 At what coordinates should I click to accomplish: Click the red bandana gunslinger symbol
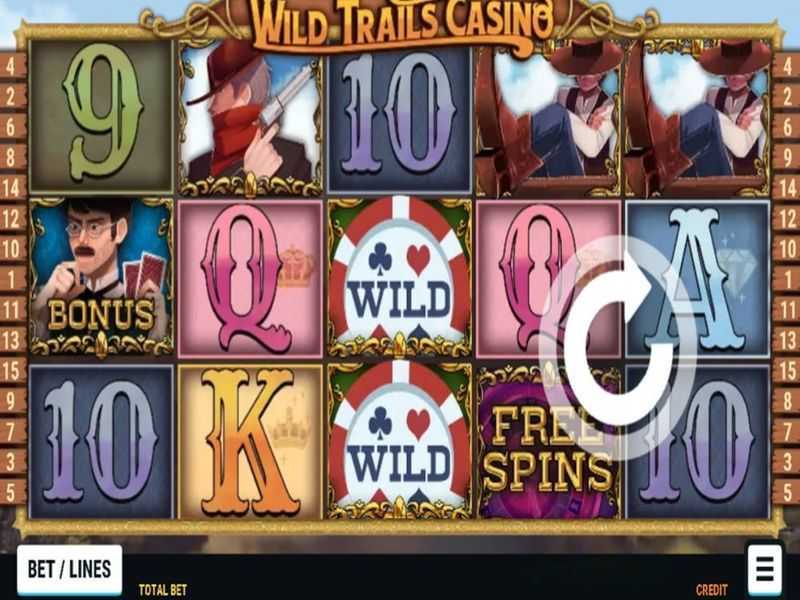point(250,117)
